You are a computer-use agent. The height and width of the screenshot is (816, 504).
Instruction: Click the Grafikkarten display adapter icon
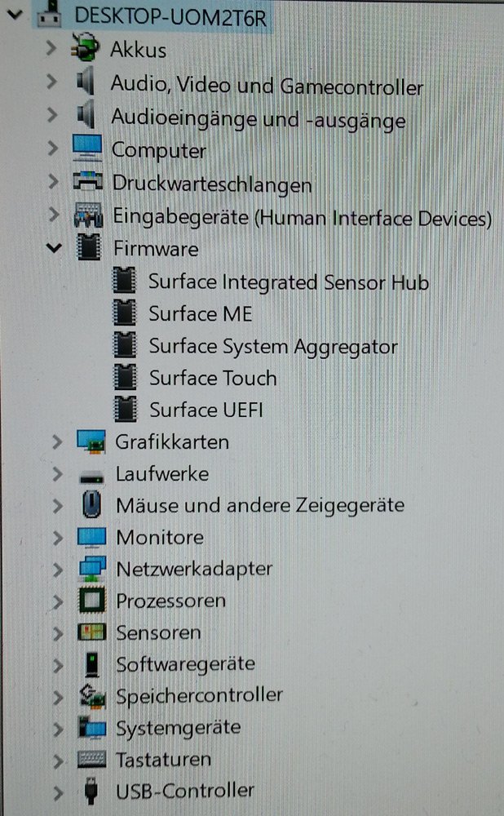[91, 441]
